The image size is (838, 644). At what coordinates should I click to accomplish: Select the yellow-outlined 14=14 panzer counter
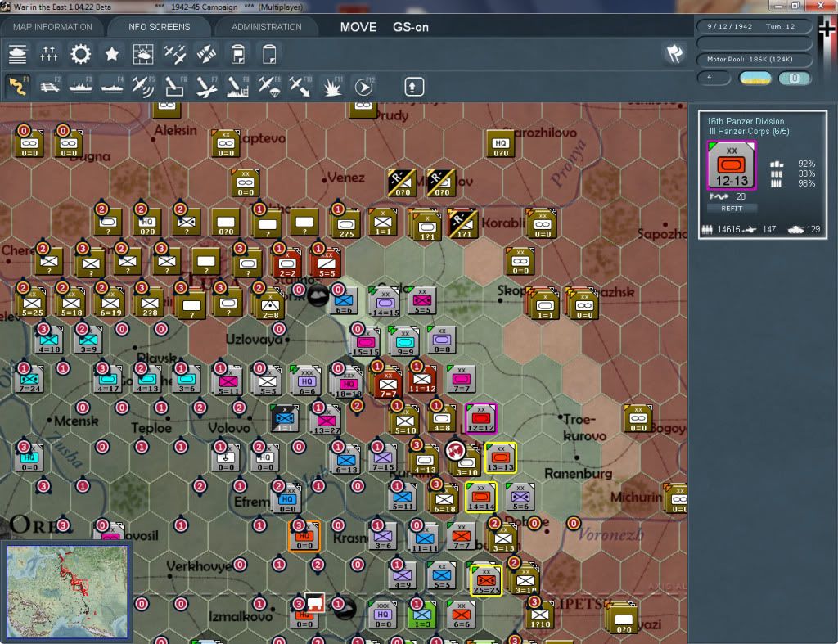click(481, 498)
